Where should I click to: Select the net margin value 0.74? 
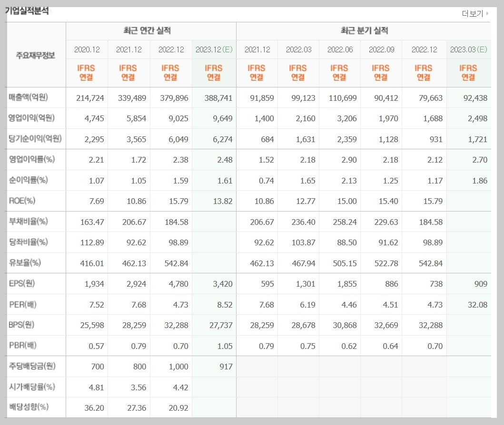[267, 181]
